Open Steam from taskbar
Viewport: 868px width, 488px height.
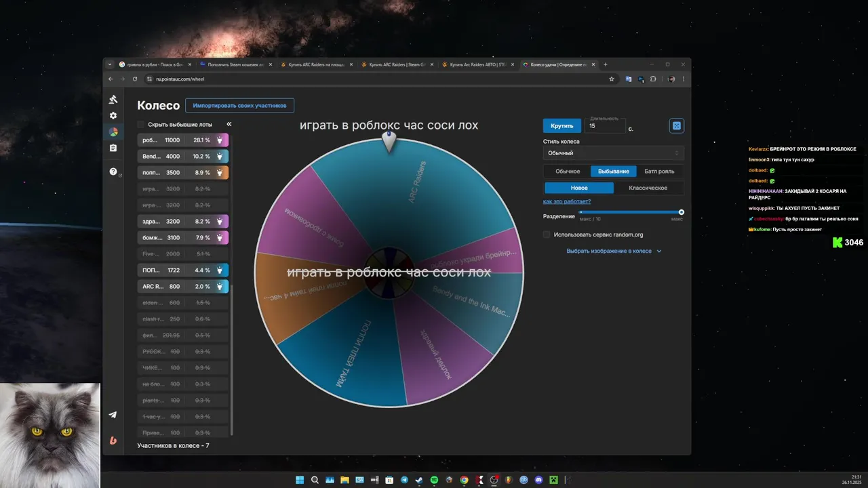click(x=419, y=480)
